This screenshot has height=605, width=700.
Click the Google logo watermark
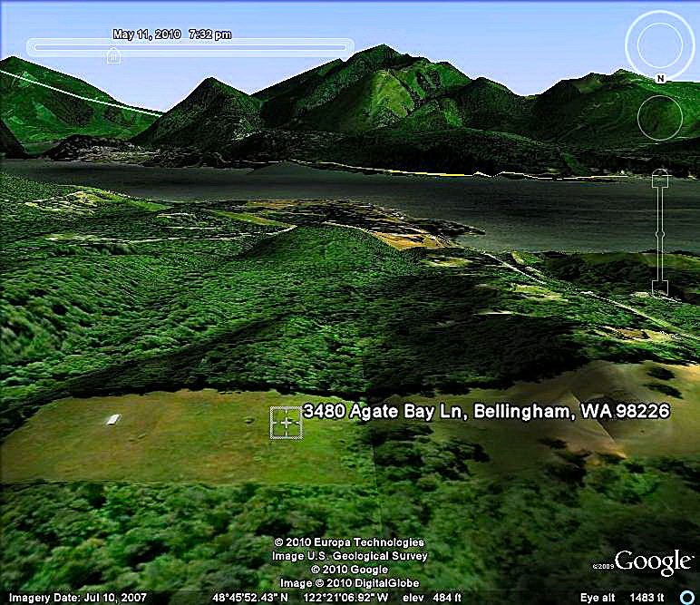coord(653,562)
